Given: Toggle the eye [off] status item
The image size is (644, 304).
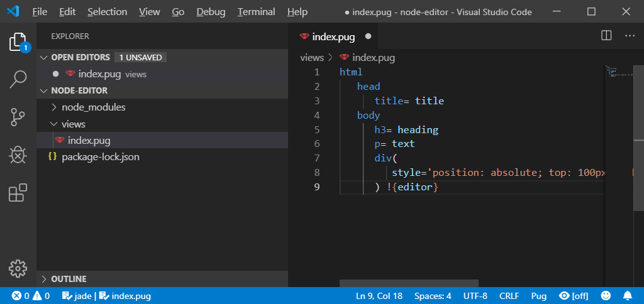Looking at the screenshot, I should coord(574,296).
